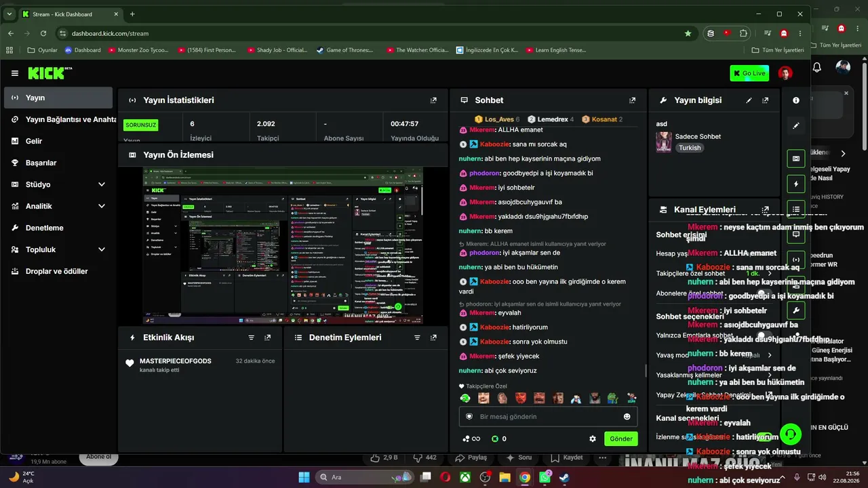
Task: Open the Monster Zoo Tycoon bookmark
Action: (138, 50)
